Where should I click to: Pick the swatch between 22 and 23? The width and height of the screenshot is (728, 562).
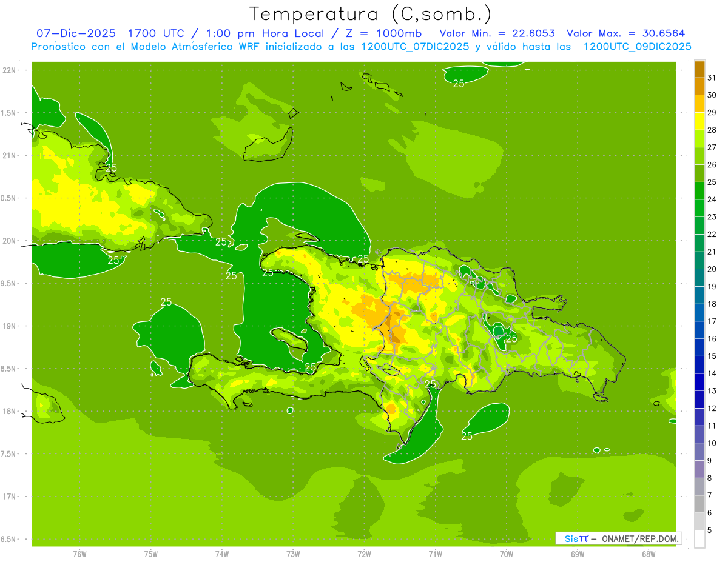coord(699,226)
